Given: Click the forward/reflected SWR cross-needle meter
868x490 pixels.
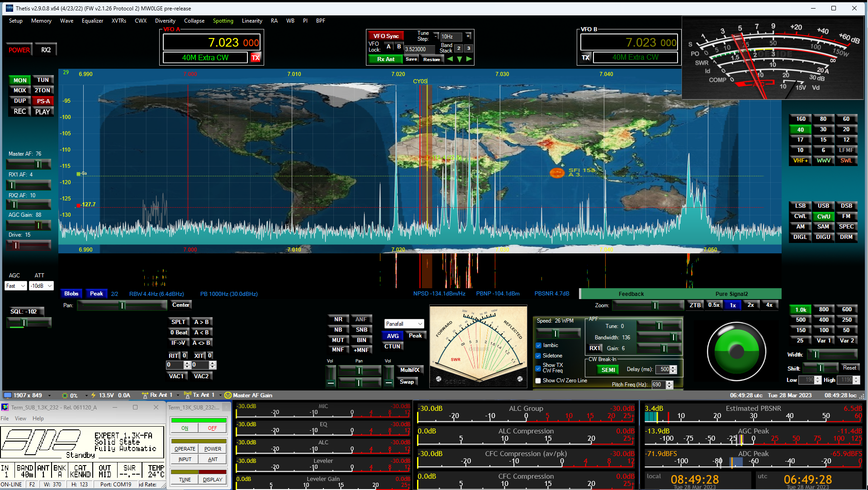Looking at the screenshot, I should 478,347.
